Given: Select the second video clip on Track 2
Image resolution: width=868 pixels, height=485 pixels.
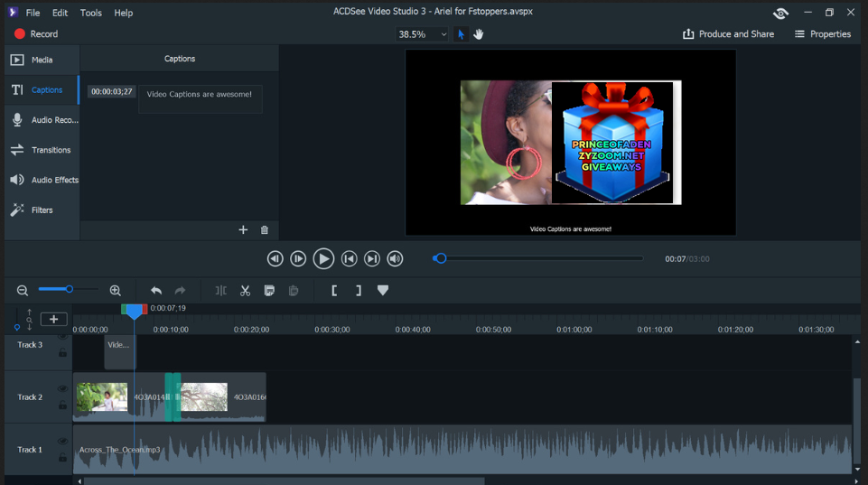Looking at the screenshot, I should [x=223, y=397].
